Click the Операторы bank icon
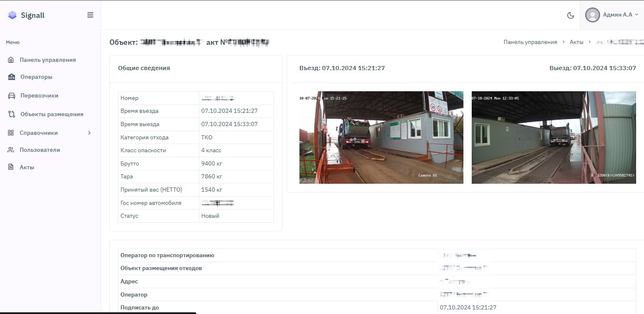The image size is (644, 314). (12, 77)
